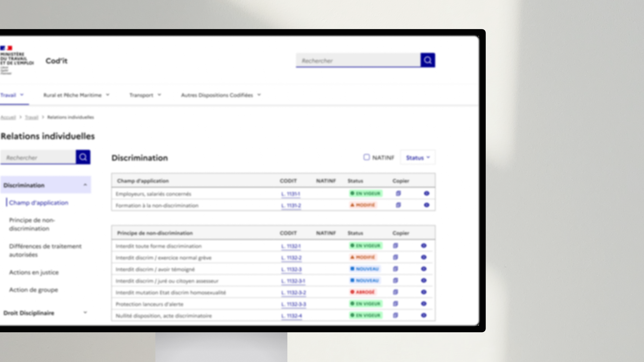Click the Cod'it site title
The height and width of the screenshot is (362, 644).
[57, 61]
